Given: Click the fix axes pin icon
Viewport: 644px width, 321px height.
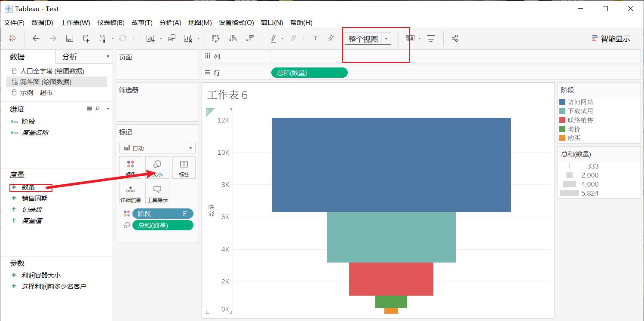Looking at the screenshot, I should click(x=331, y=38).
